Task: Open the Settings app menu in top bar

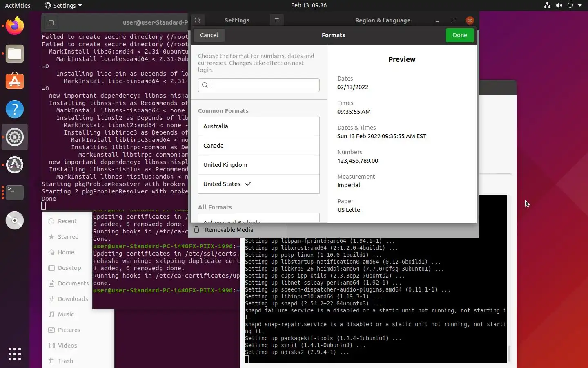Action: coord(63,5)
